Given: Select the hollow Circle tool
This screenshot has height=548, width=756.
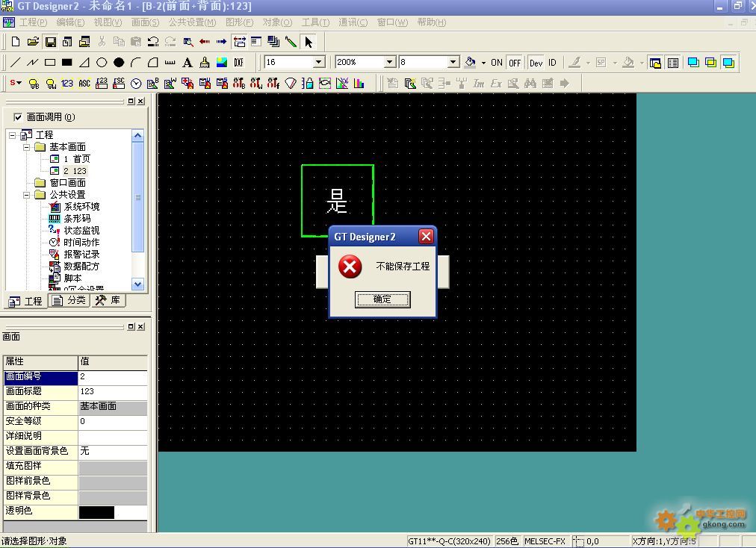Looking at the screenshot, I should [102, 63].
